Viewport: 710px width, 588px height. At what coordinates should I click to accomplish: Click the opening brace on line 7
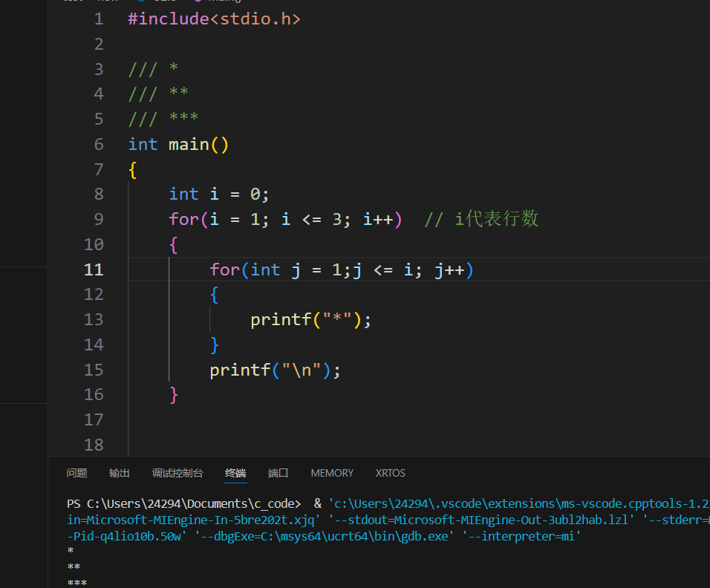[133, 170]
